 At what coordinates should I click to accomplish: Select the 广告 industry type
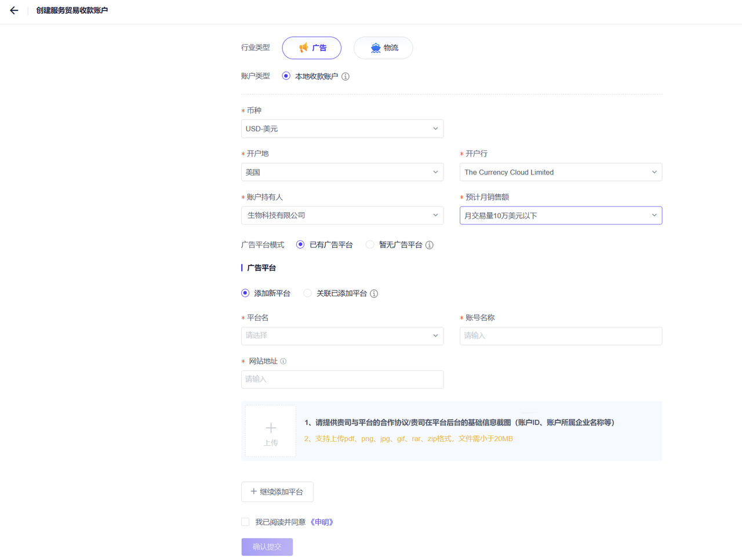(x=312, y=48)
